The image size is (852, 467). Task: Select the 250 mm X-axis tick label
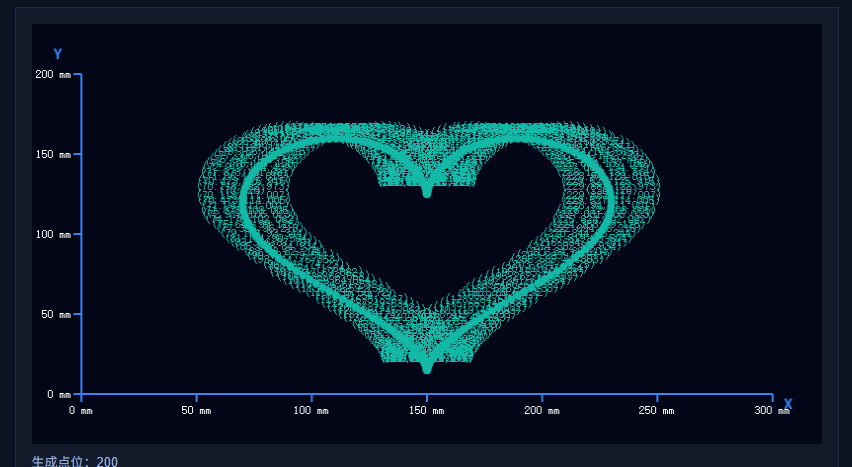657,411
